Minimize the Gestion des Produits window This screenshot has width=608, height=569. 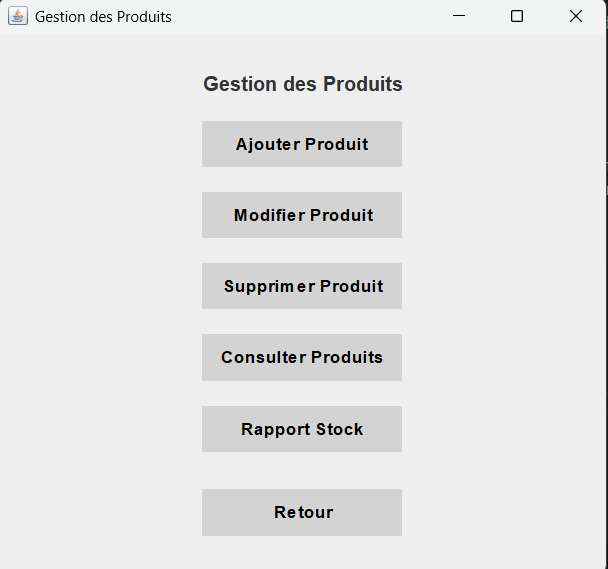coord(459,16)
